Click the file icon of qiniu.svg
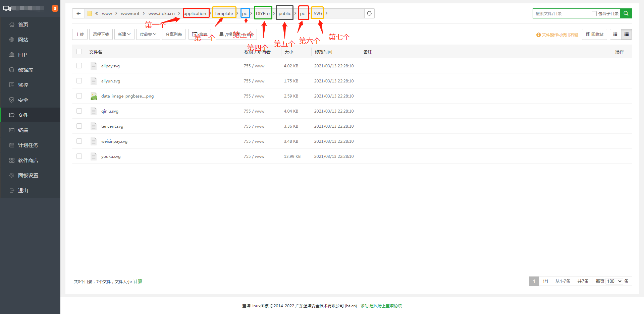Image resolution: width=644 pixels, height=314 pixels. click(94, 111)
